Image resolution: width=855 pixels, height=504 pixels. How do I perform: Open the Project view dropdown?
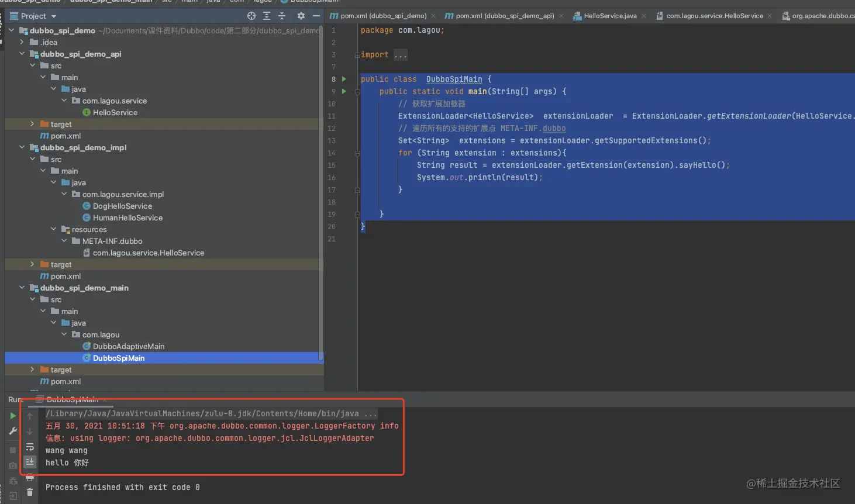54,16
